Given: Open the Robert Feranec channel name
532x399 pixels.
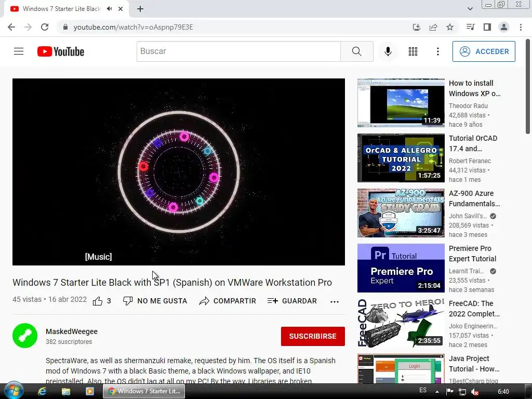Looking at the screenshot, I should 470,161.
